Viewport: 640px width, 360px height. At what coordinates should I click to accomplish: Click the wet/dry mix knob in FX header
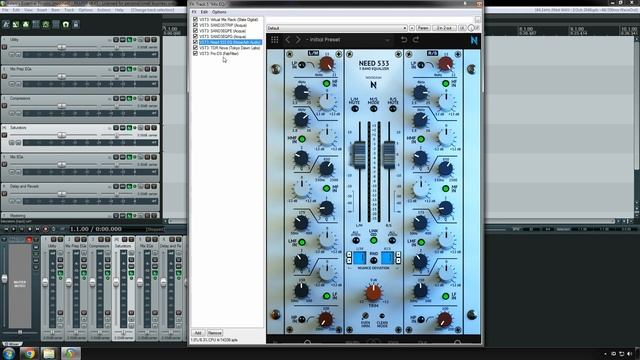click(471, 28)
